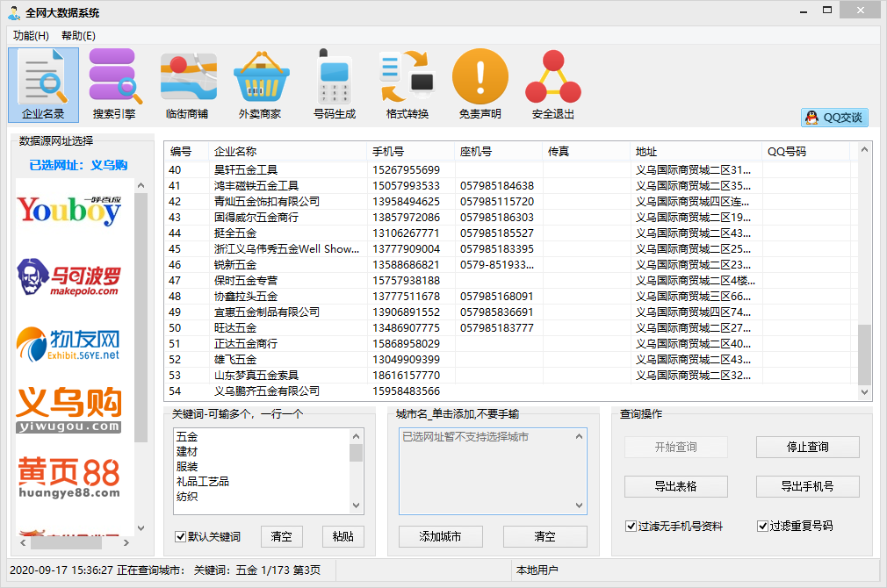
Task: Disable 过滤无手机号资料 filtering
Action: [x=631, y=526]
